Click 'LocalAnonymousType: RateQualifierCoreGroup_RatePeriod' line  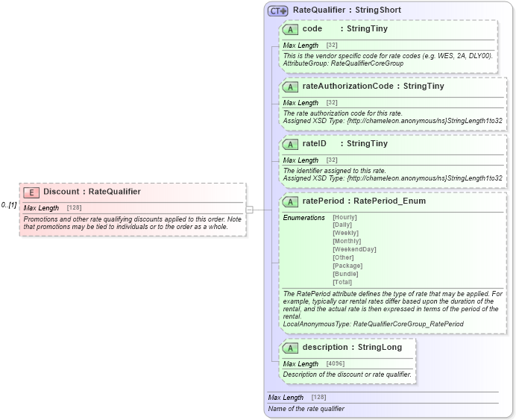(373, 325)
